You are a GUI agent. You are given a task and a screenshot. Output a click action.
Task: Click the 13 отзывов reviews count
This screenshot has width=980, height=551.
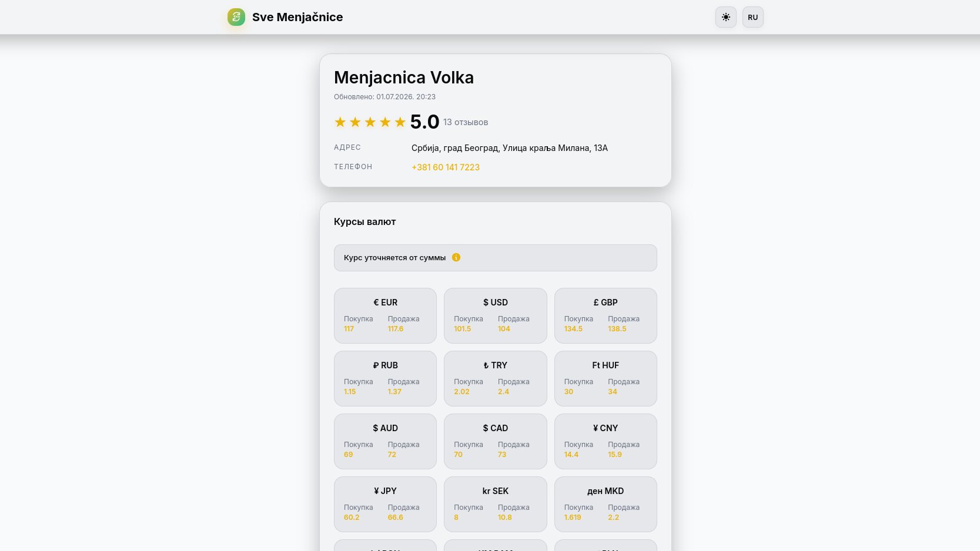[x=466, y=122]
